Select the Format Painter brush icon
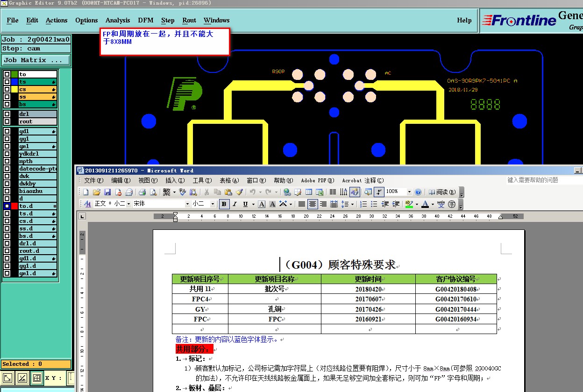Viewport: 583px width, 392px height. pyautogui.click(x=239, y=192)
